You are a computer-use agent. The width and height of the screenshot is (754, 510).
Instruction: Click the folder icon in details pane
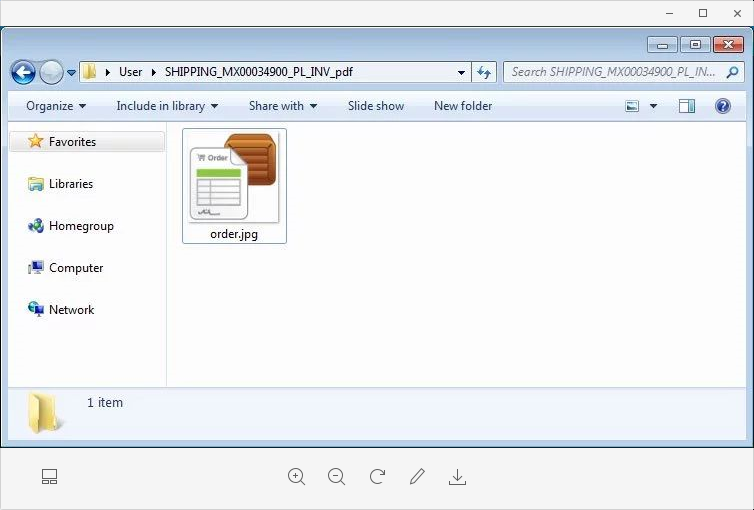pos(44,413)
